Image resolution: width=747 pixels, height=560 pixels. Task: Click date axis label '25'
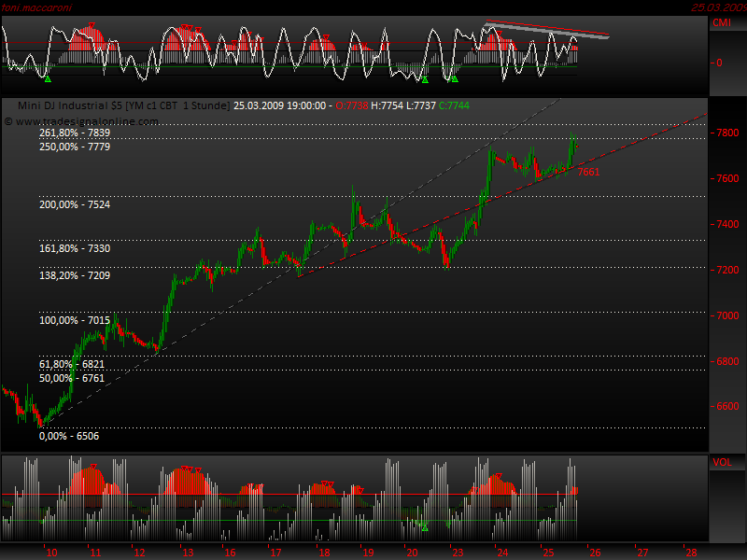click(548, 553)
